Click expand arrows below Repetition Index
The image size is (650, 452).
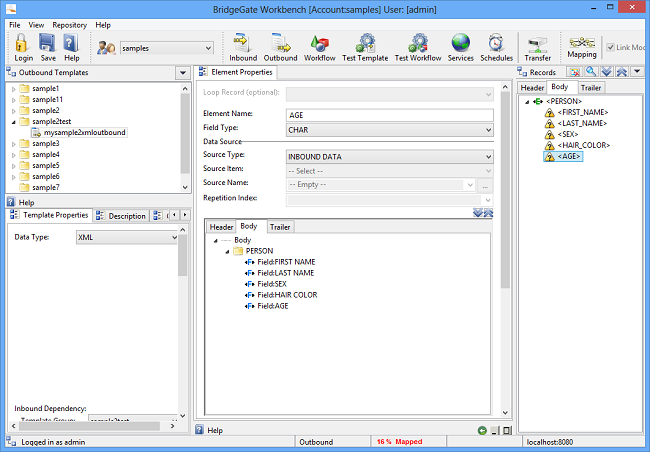point(478,213)
